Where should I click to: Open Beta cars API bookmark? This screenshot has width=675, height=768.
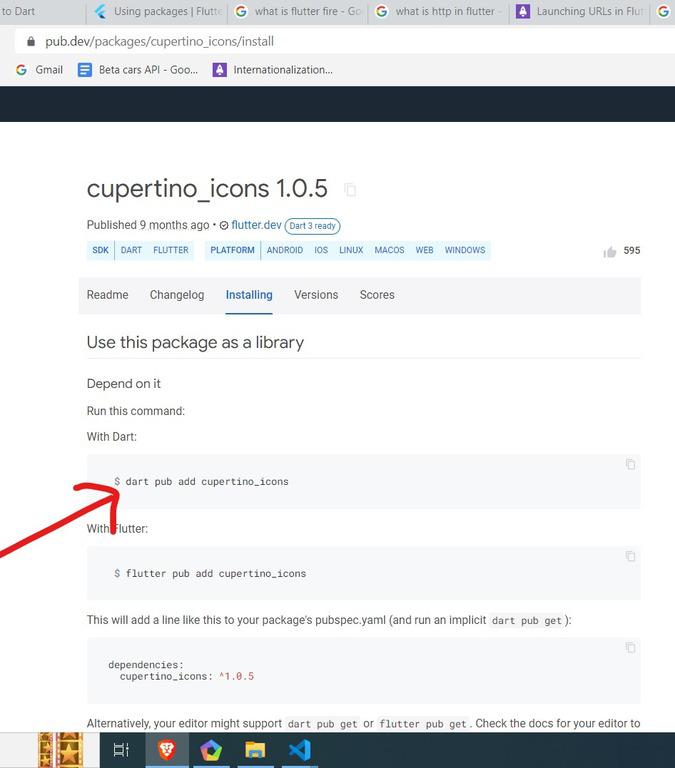(138, 70)
